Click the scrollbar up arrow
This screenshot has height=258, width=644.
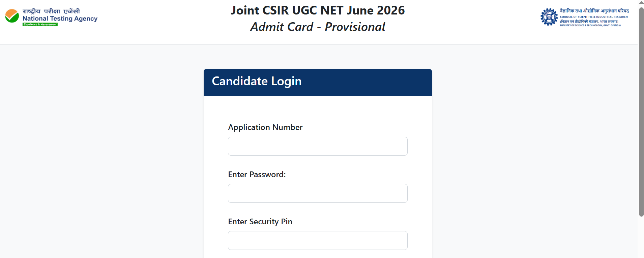pos(641,2)
